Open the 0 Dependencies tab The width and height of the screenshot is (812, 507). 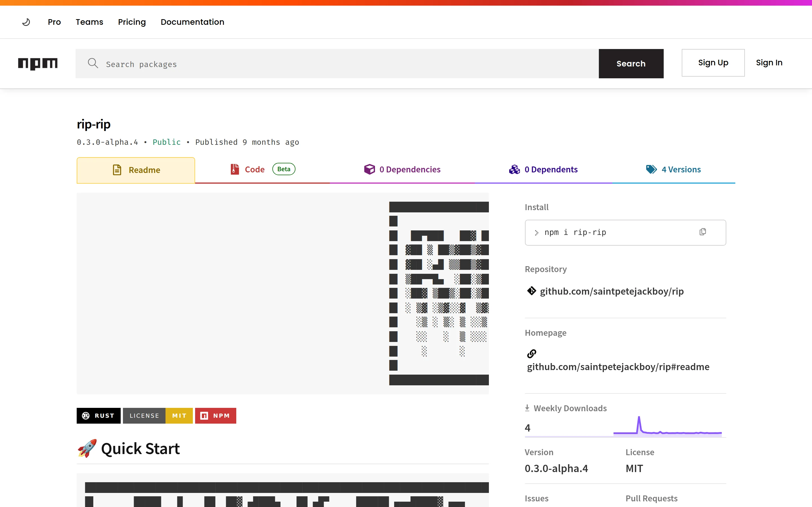click(402, 169)
